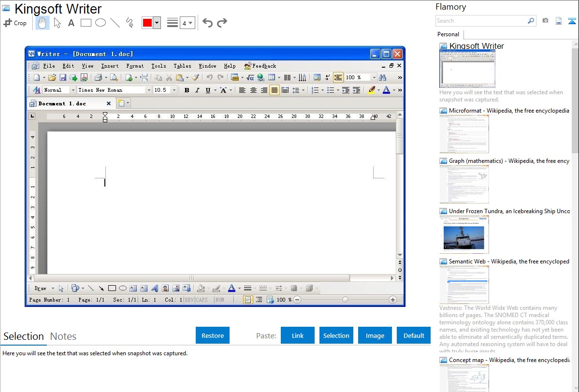Activate the hand pan tool
Screen dimensions: 579x392
tap(43, 23)
